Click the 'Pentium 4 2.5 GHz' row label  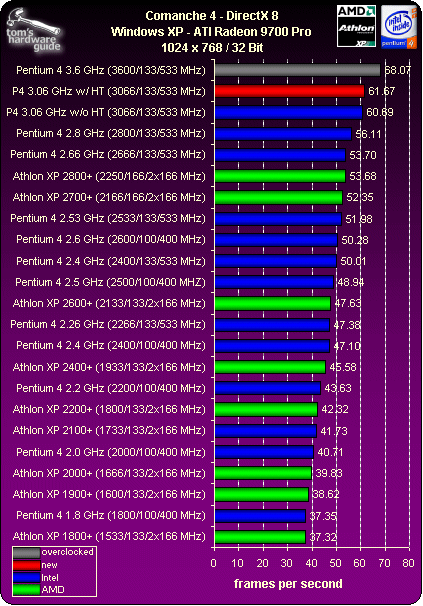click(111, 282)
